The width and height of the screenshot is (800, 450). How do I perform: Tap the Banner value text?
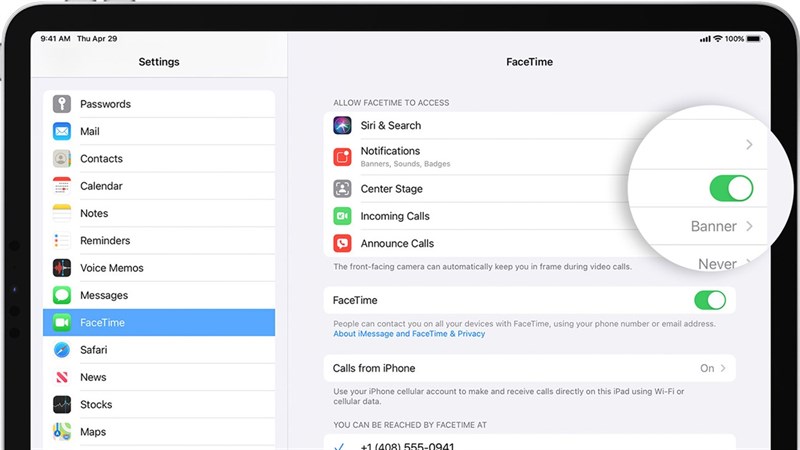click(713, 226)
